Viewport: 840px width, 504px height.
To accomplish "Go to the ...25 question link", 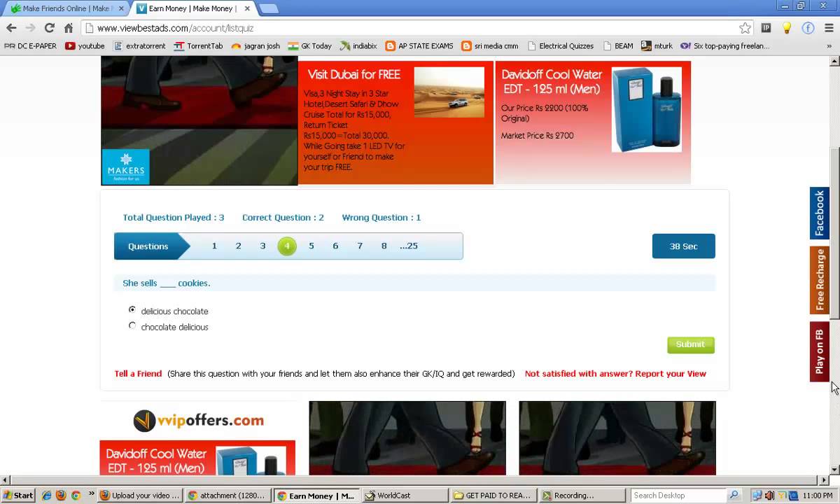I will [409, 246].
